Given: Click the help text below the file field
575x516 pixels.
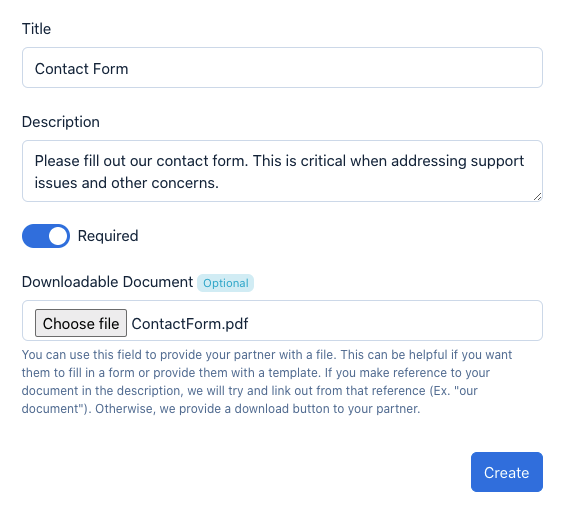Looking at the screenshot, I should 267,381.
